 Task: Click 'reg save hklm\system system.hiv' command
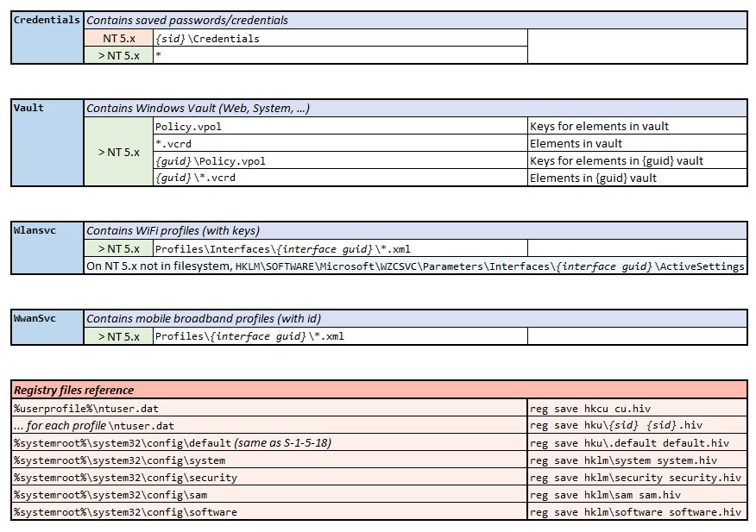623,460
